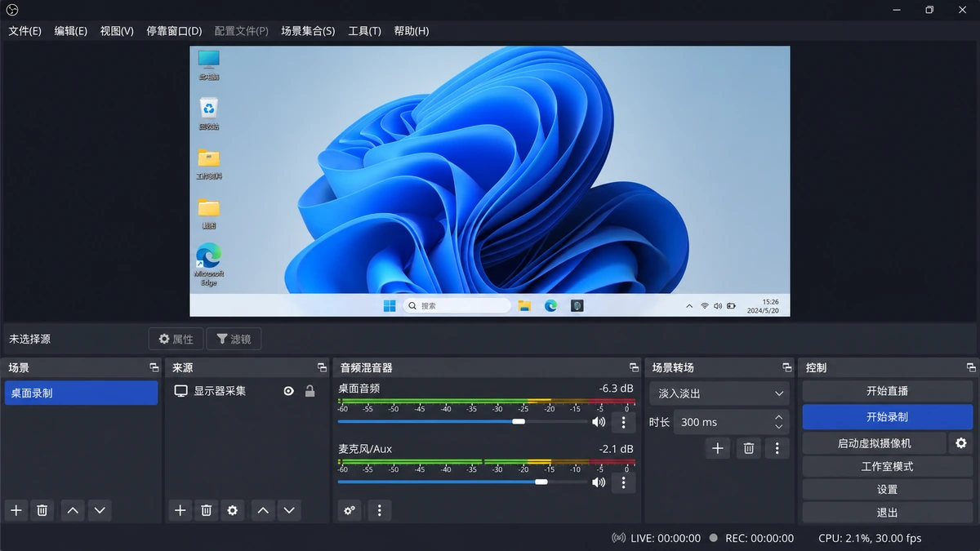Move scene up with arrow button
Screen dimensions: 980x551
click(73, 510)
